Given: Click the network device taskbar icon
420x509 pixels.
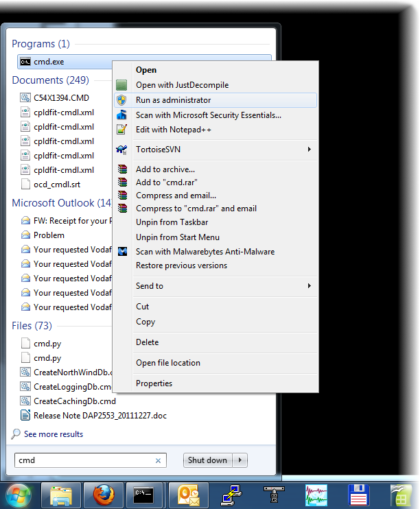Looking at the screenshot, I should click(x=274, y=495).
